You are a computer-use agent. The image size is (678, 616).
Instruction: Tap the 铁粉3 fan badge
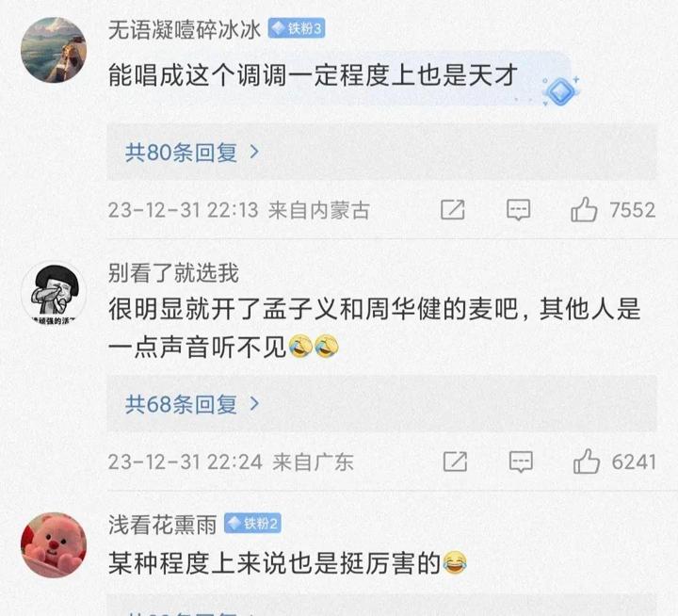point(297,29)
